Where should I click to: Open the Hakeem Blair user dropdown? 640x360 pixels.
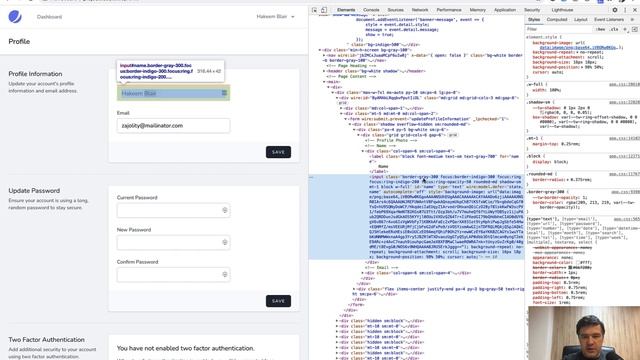tap(275, 17)
